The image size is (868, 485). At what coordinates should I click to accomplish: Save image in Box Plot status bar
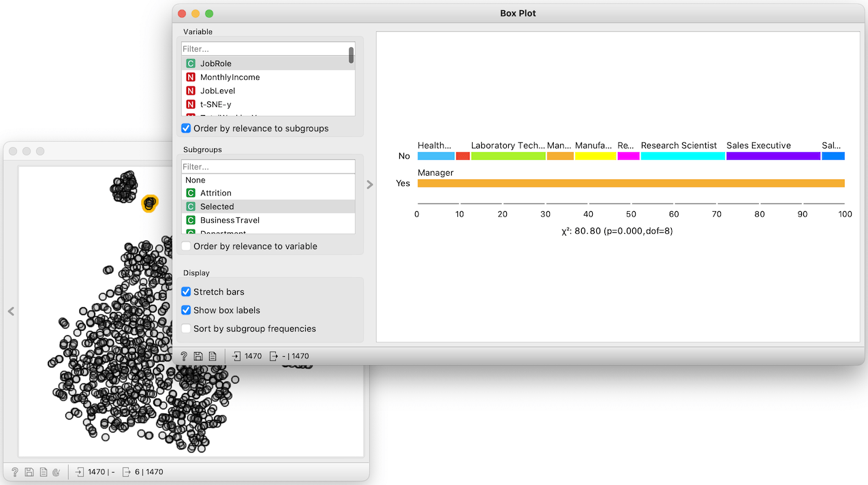pyautogui.click(x=198, y=356)
